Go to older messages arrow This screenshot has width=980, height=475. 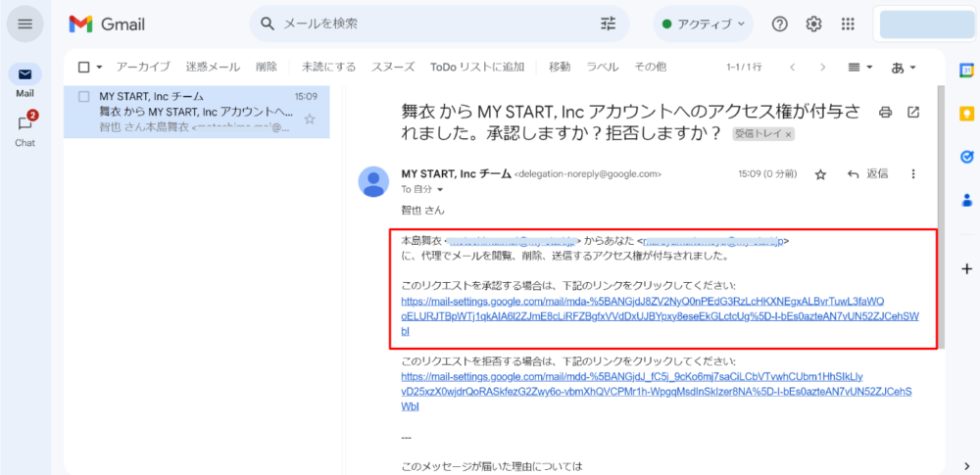(823, 67)
